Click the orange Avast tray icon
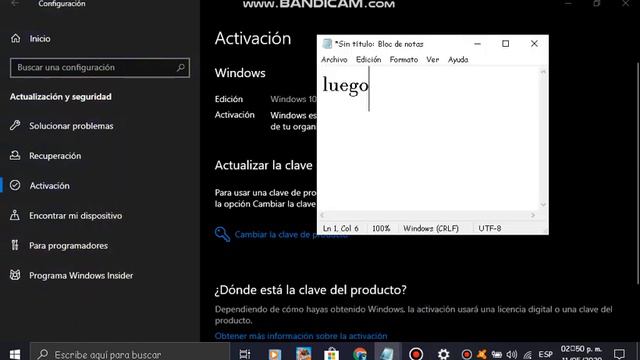 482,354
